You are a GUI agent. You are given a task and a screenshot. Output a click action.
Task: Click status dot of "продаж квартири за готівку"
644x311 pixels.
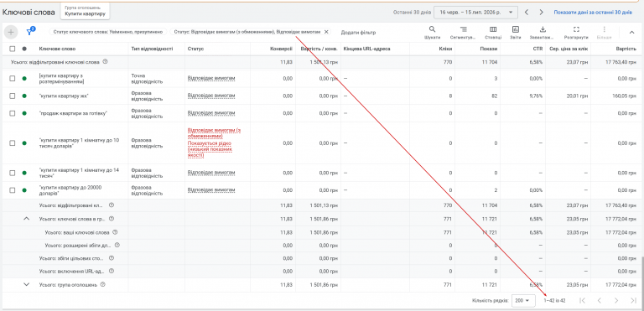pyautogui.click(x=24, y=113)
